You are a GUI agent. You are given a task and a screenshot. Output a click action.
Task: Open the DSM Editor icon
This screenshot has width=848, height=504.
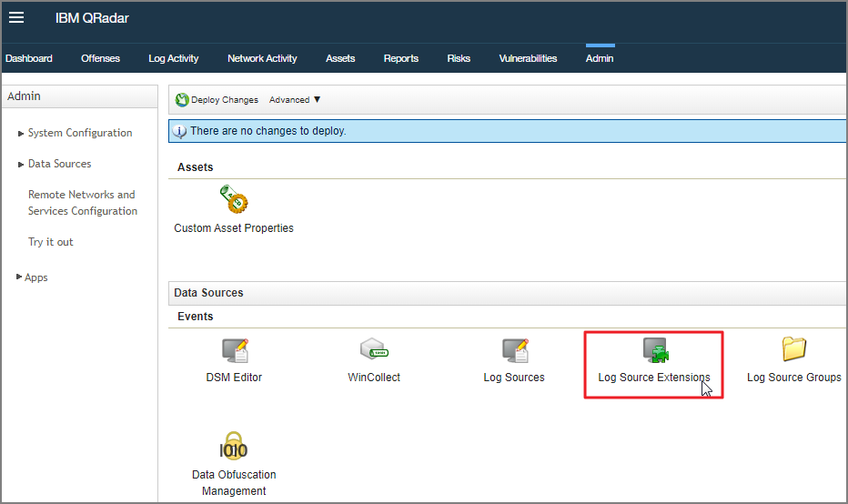pos(235,350)
